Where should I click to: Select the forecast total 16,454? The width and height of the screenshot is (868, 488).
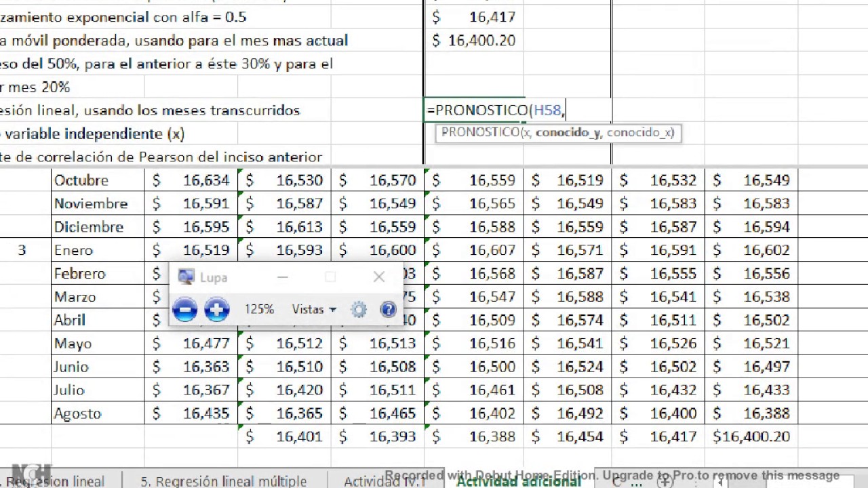coord(568,437)
